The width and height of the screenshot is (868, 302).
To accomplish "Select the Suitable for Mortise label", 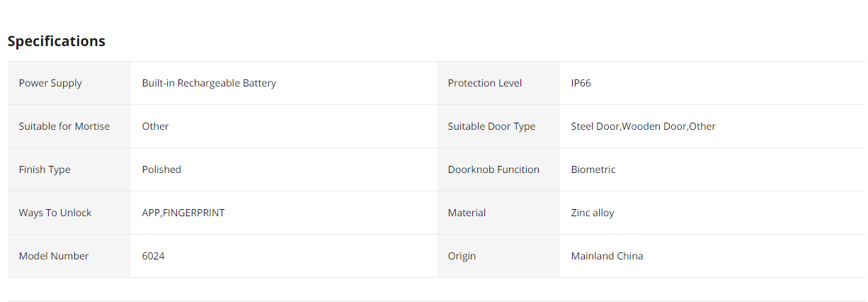I will pyautogui.click(x=64, y=126).
